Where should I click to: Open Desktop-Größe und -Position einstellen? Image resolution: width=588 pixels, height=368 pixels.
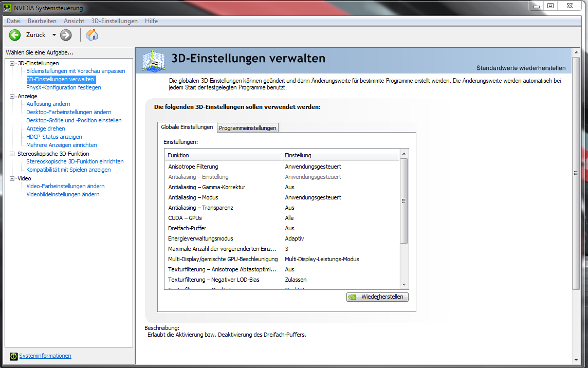pos(74,120)
